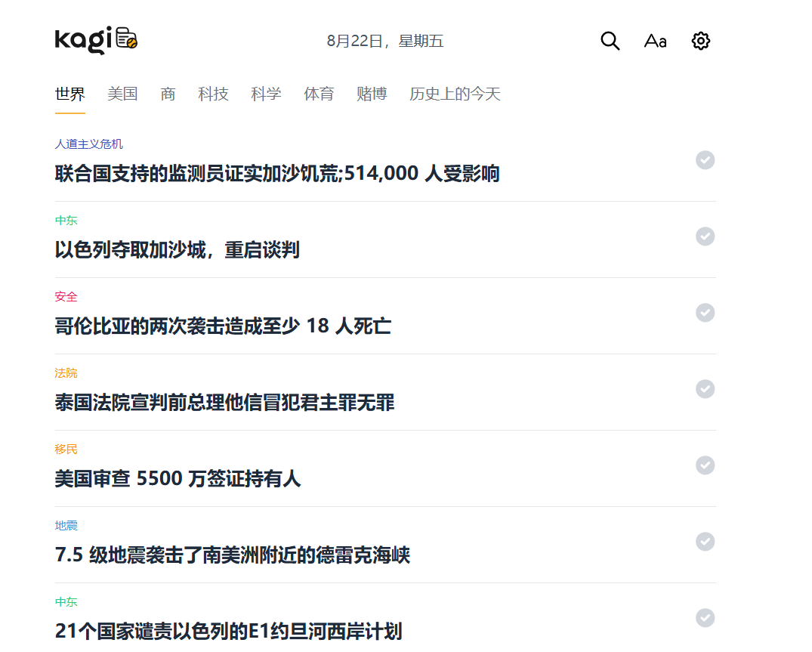Open the 体育 tab
The height and width of the screenshot is (652, 812).
click(x=319, y=94)
